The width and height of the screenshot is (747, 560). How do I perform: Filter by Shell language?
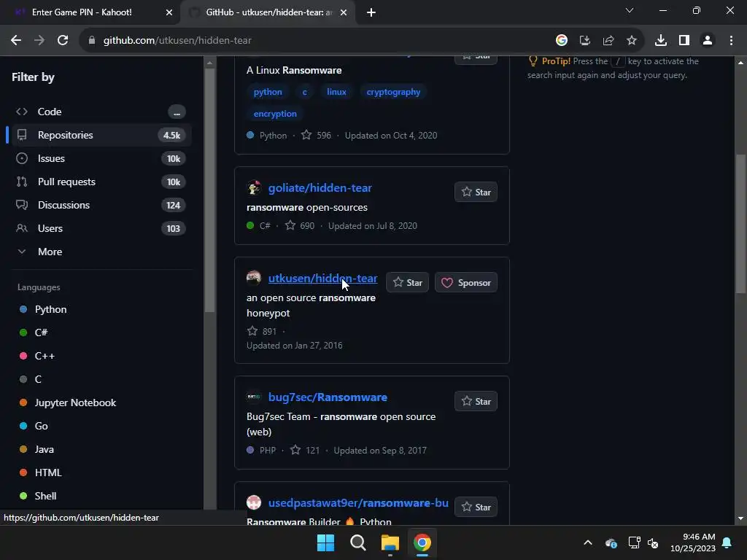click(45, 496)
